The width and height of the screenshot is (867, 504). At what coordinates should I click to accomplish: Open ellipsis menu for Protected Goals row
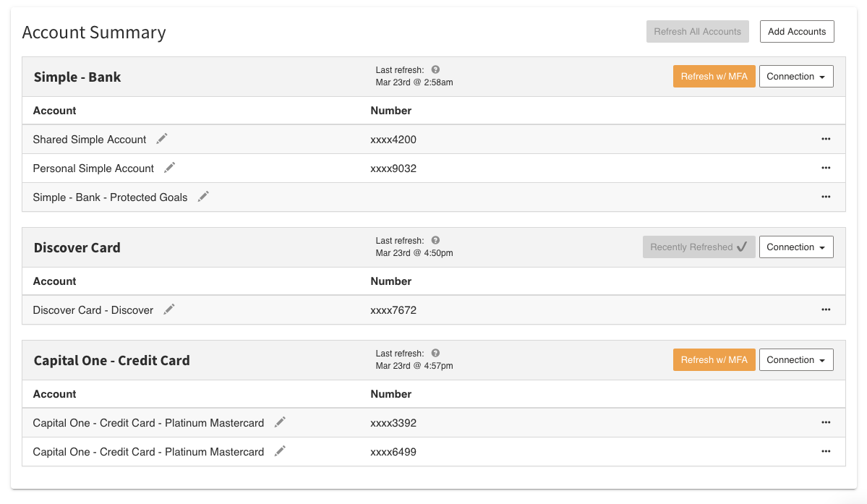pos(826,197)
